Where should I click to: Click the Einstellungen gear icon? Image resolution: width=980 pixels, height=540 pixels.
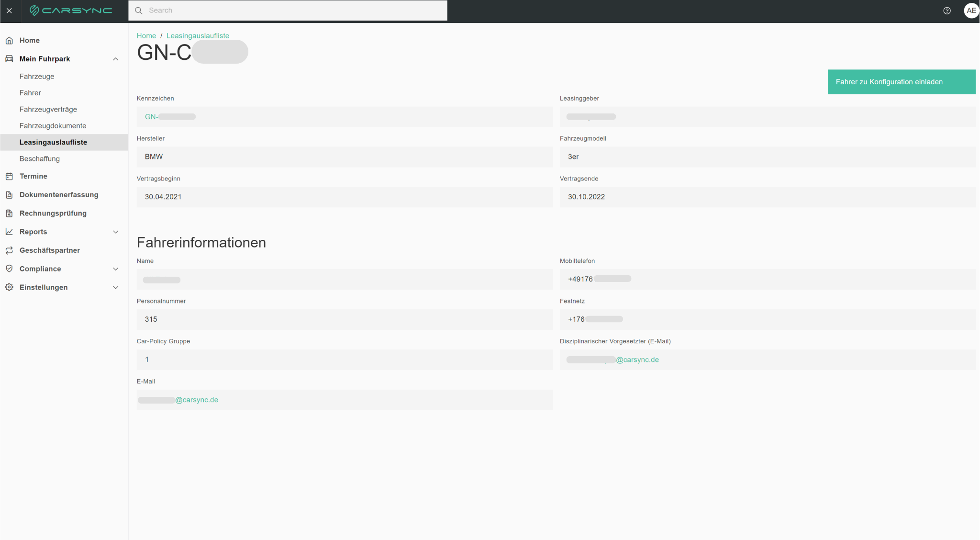coord(9,287)
